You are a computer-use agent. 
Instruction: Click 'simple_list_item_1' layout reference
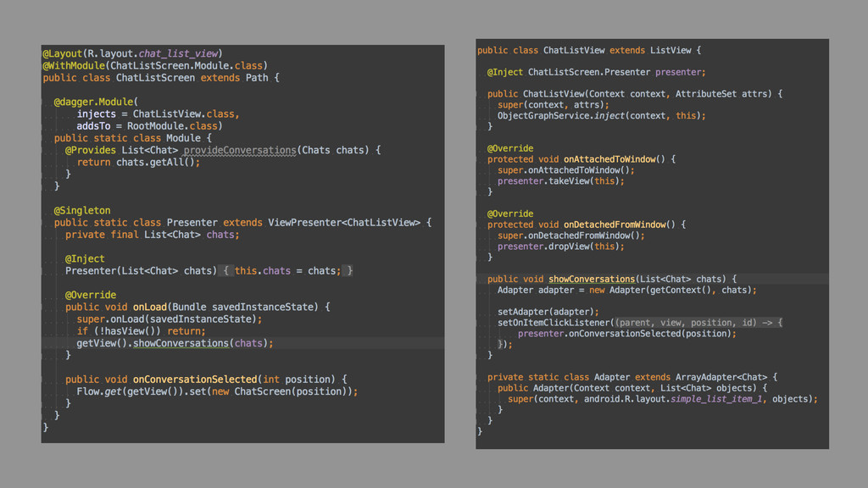tap(716, 399)
